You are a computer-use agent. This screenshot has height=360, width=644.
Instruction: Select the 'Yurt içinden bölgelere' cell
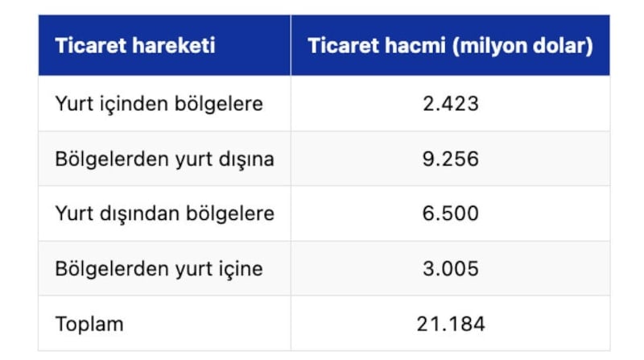159,104
